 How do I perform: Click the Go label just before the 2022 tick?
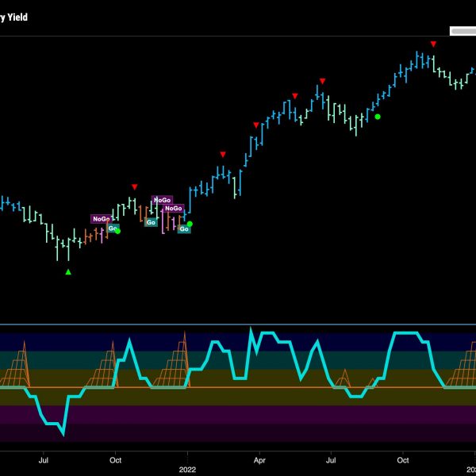184,229
